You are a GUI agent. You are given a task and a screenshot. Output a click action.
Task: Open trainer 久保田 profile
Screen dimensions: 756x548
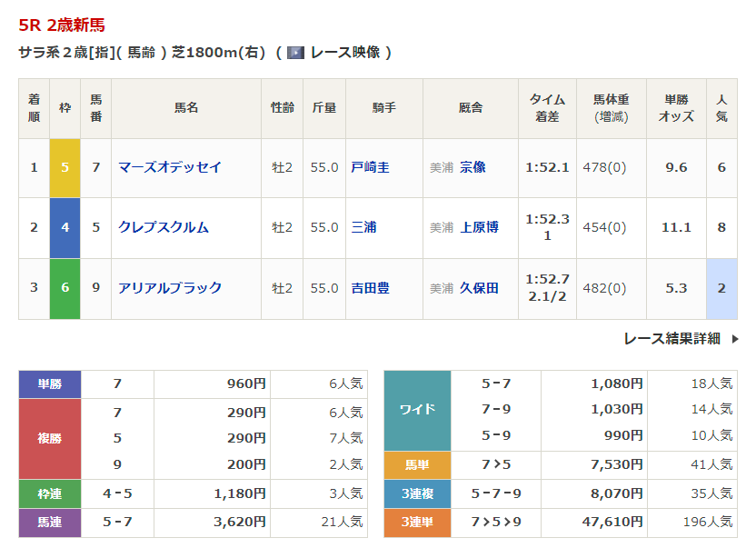(479, 288)
